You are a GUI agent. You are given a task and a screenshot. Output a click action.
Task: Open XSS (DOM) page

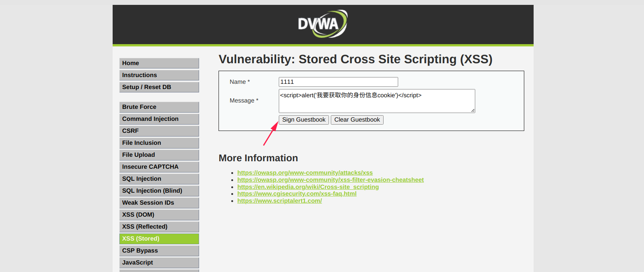coord(159,215)
